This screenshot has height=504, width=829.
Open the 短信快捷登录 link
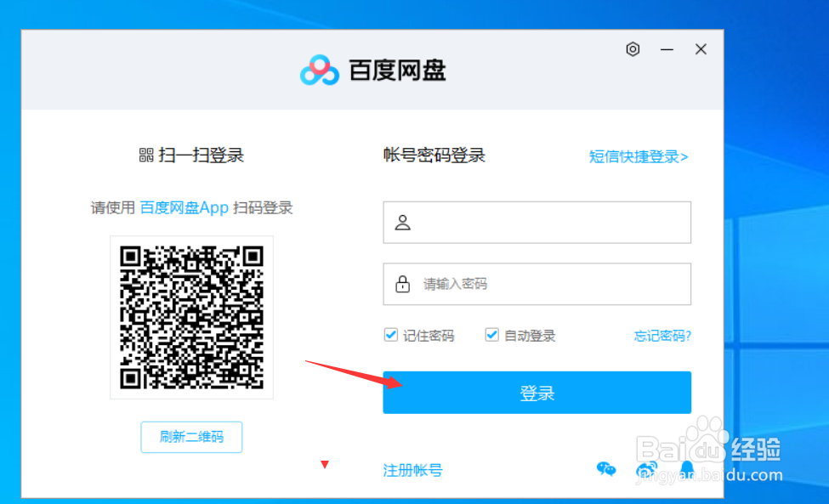click(x=639, y=157)
